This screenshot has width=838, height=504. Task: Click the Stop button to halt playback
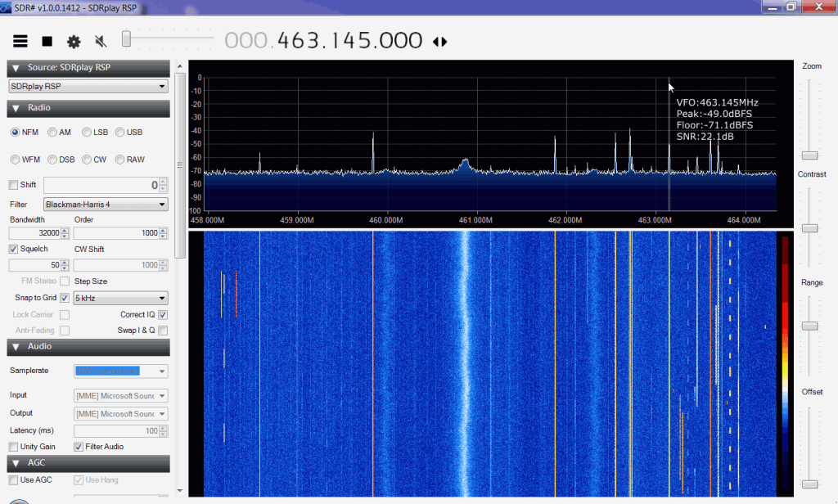click(x=47, y=40)
